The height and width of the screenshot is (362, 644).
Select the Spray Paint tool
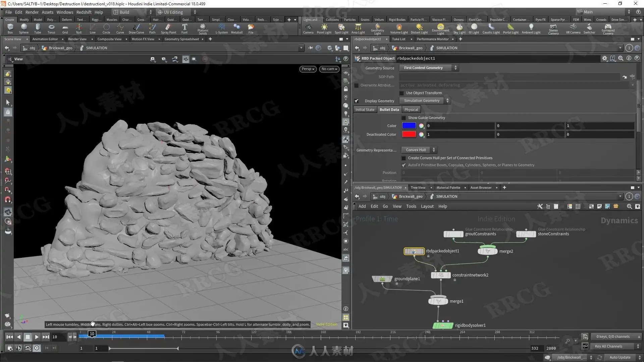[168, 28]
